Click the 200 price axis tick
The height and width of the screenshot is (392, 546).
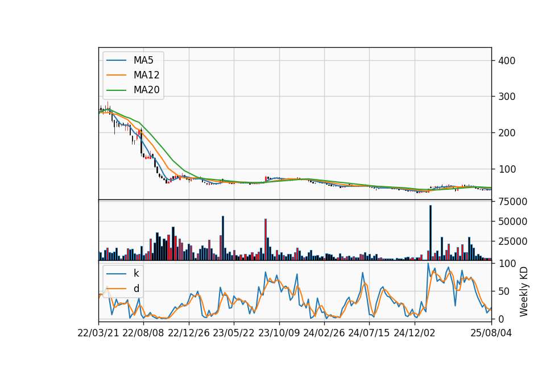click(x=507, y=133)
